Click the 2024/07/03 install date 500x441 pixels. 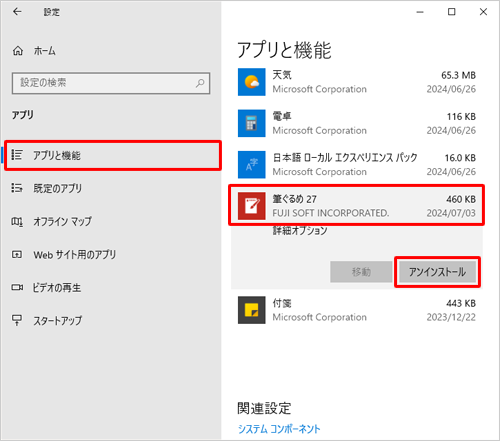click(451, 213)
